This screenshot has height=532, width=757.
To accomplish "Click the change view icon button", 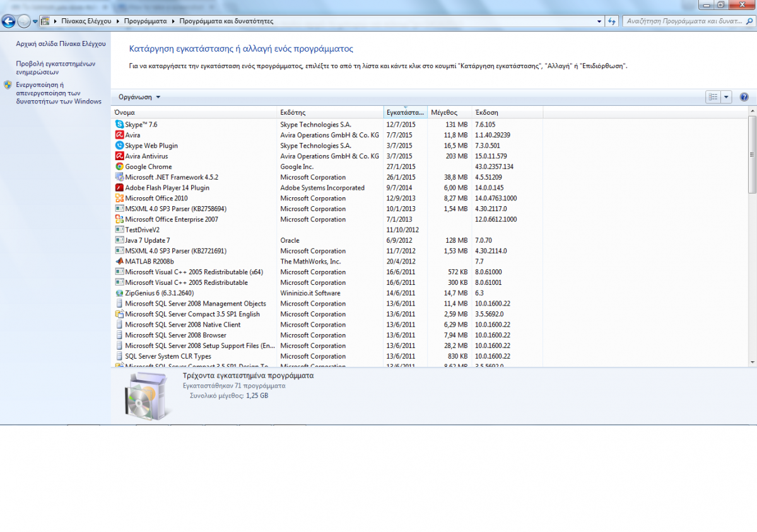I will (713, 97).
